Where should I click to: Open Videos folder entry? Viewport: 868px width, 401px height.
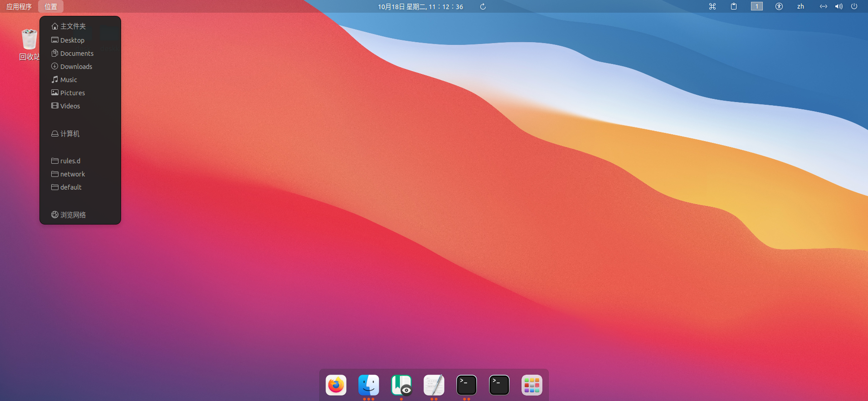pos(80,106)
